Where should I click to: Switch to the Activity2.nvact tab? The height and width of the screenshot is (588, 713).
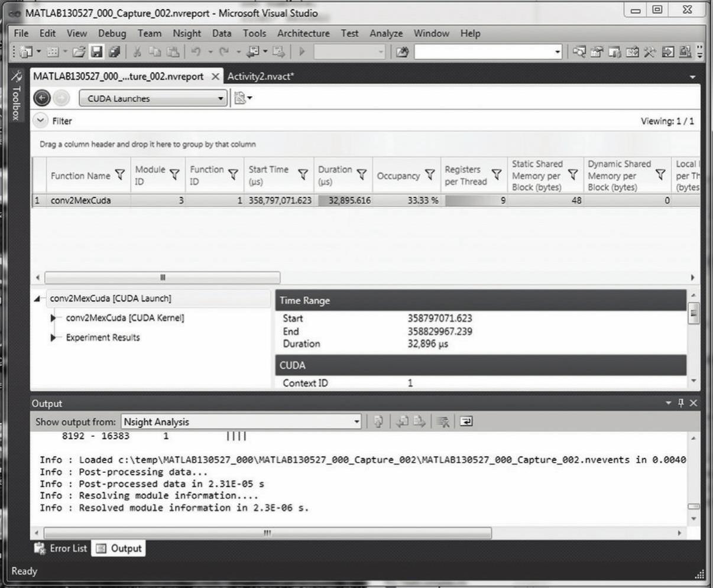260,76
